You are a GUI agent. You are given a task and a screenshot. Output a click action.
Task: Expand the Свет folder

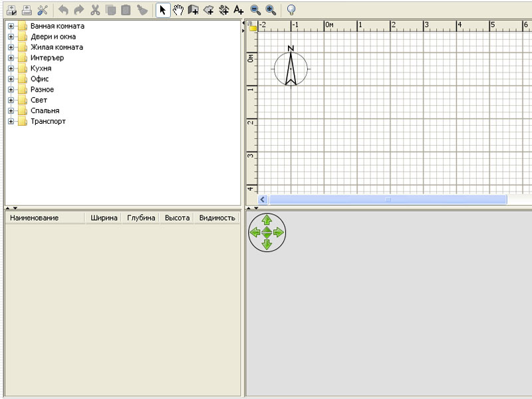tap(11, 100)
